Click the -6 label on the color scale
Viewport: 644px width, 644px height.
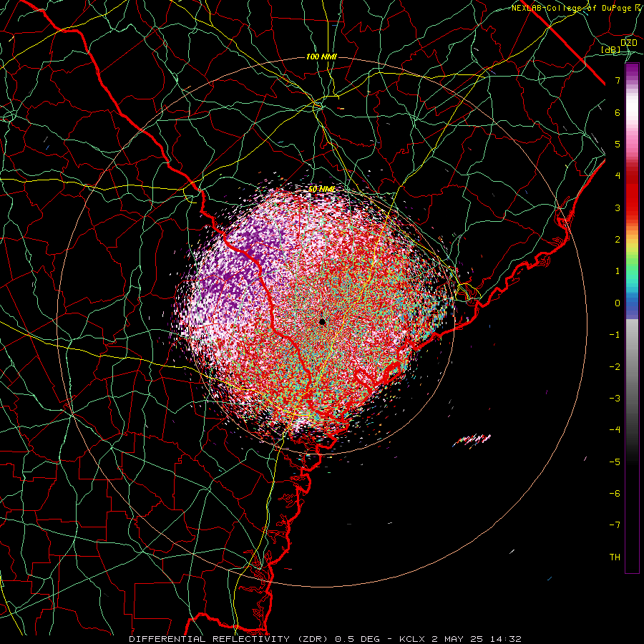[615, 494]
